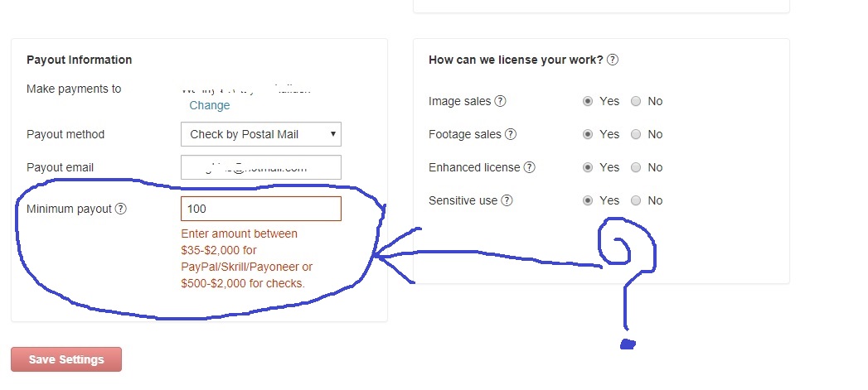Viewport: 868px width, 390px height.
Task: Focus the Payout email field
Action: 261,167
